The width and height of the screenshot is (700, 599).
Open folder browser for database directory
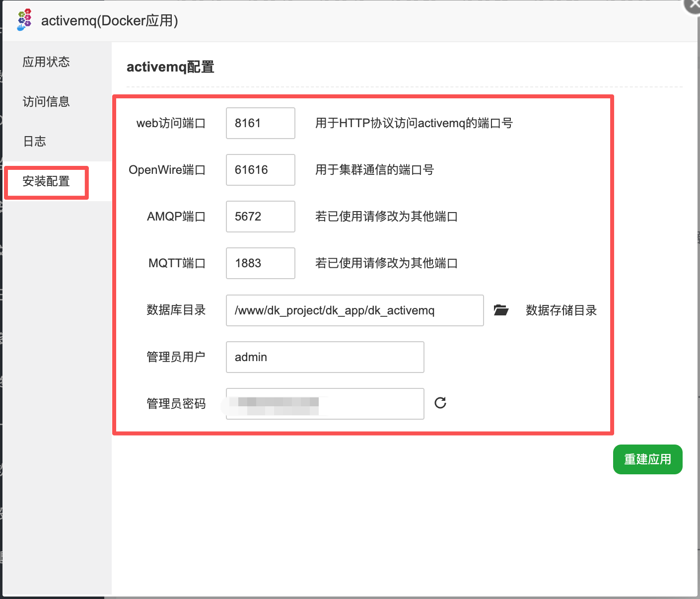[x=501, y=310]
